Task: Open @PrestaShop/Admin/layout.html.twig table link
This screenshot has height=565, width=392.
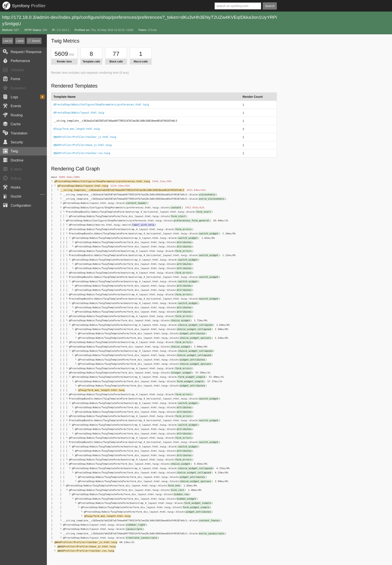Action: [x=79, y=112]
